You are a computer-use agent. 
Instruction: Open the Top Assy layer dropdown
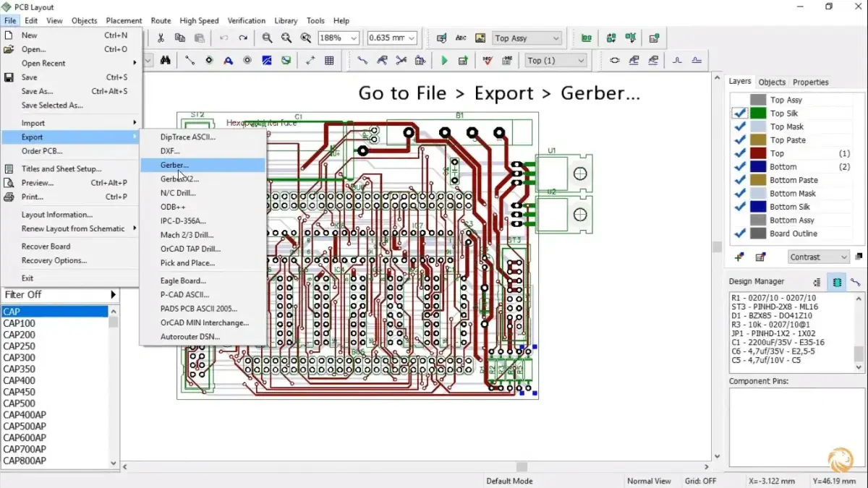click(x=556, y=38)
